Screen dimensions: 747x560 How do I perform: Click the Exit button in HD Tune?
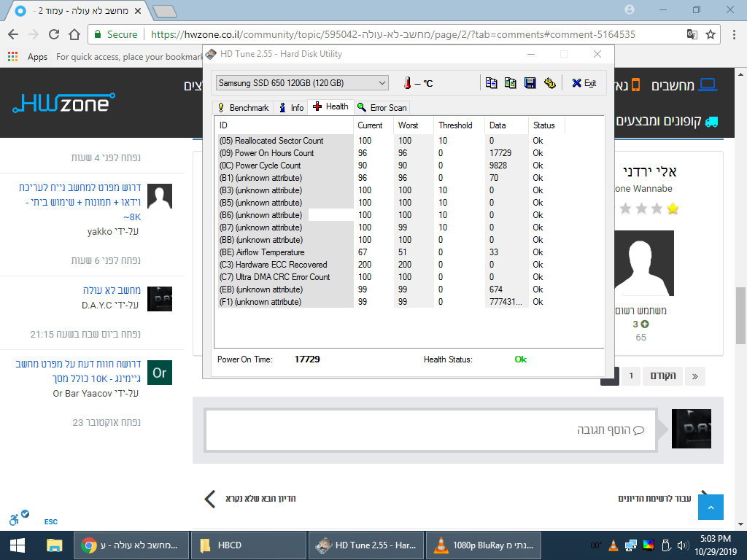(x=584, y=83)
